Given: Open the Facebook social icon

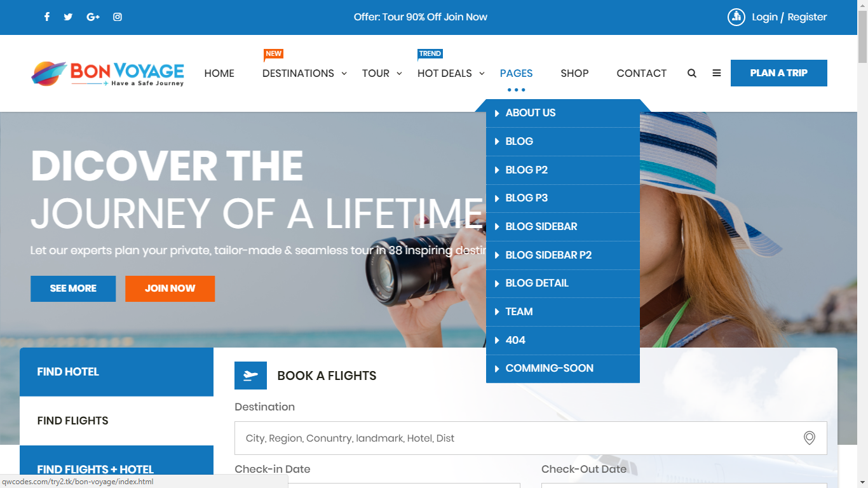Looking at the screenshot, I should 47,17.
